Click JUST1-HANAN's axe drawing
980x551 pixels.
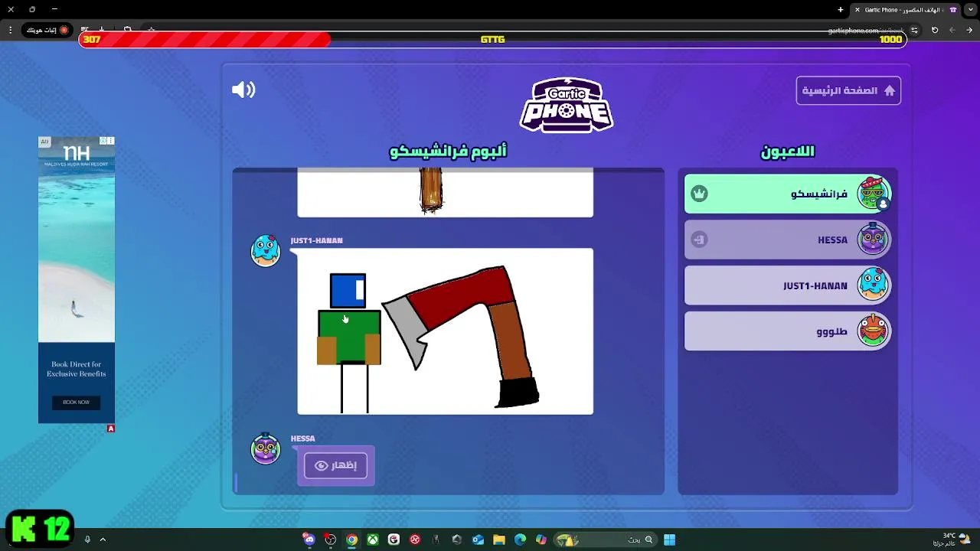click(445, 331)
